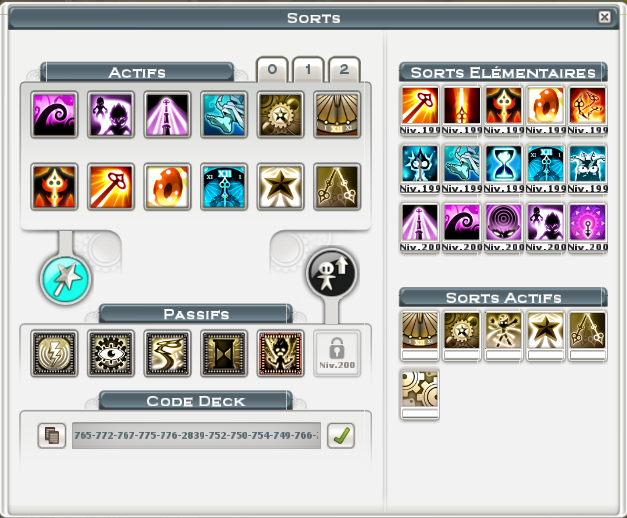Click the golden sundial spell in Actifs
The width and height of the screenshot is (627, 518).
[337, 114]
